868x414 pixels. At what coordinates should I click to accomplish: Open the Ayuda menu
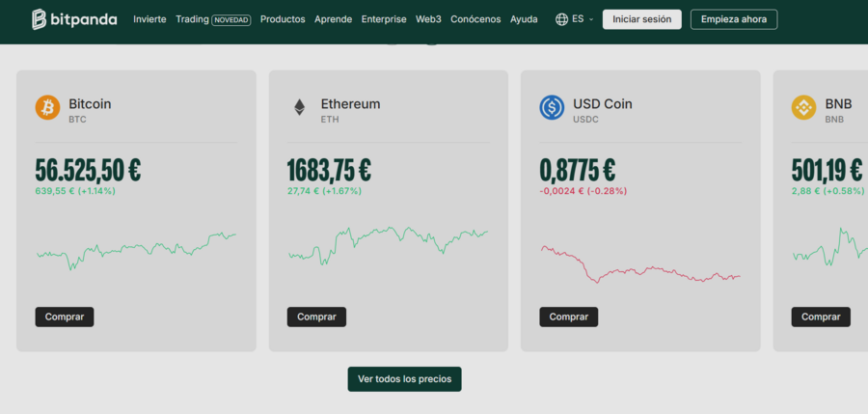point(524,19)
